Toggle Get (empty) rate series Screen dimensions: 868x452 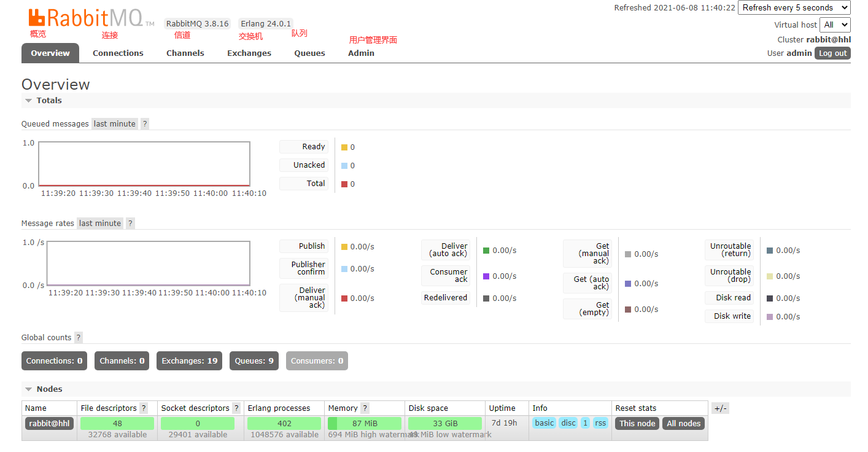tap(587, 309)
